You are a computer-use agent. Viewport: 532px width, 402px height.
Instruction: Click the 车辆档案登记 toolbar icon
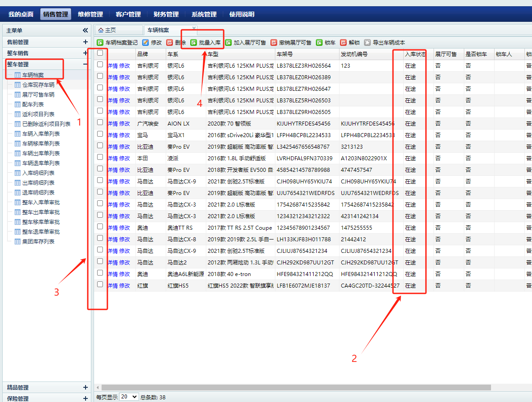[100, 43]
